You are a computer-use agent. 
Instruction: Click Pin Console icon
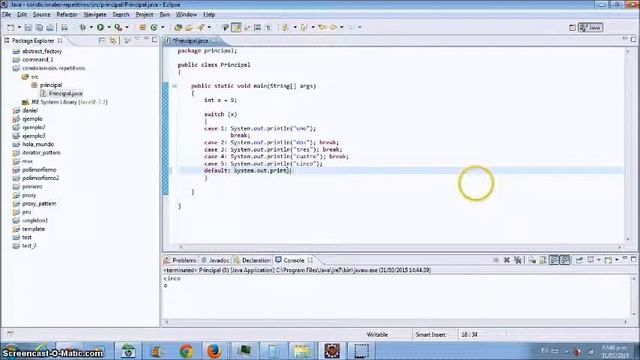580,260
